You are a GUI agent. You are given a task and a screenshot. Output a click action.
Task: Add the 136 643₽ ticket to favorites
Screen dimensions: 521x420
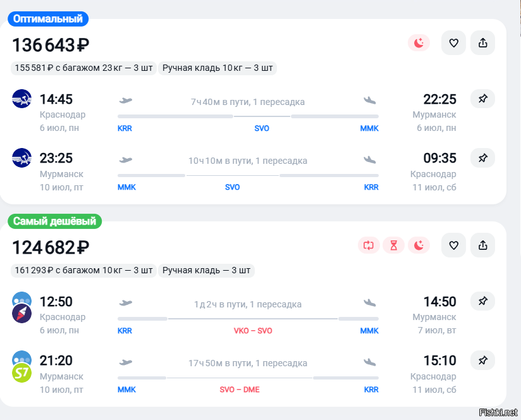pyautogui.click(x=453, y=43)
